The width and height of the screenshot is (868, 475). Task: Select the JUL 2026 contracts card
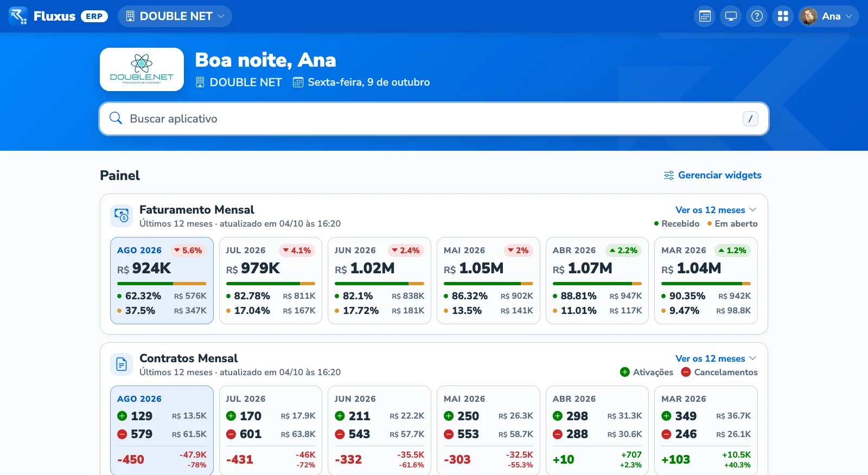271,431
